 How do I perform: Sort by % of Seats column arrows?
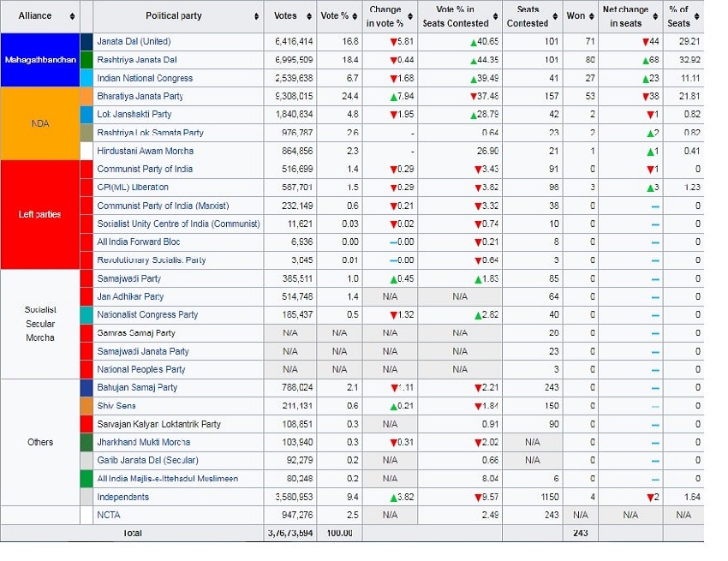point(696,16)
